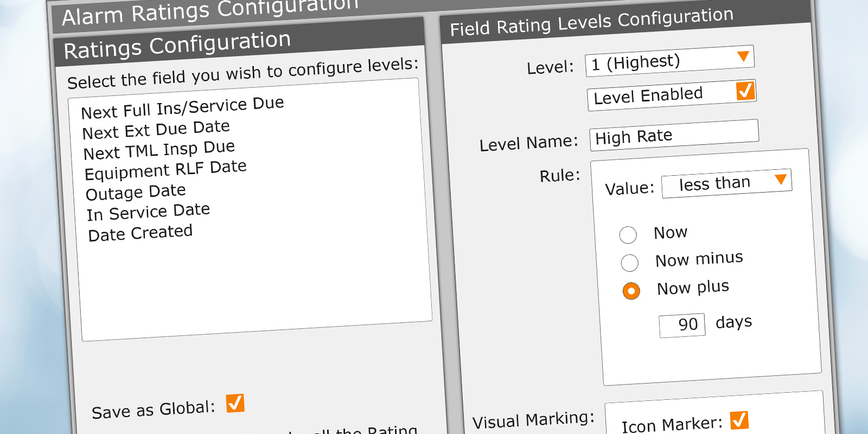Screen dimensions: 868x434
Task: Choose the 'Now minus' radio option
Action: (629, 263)
